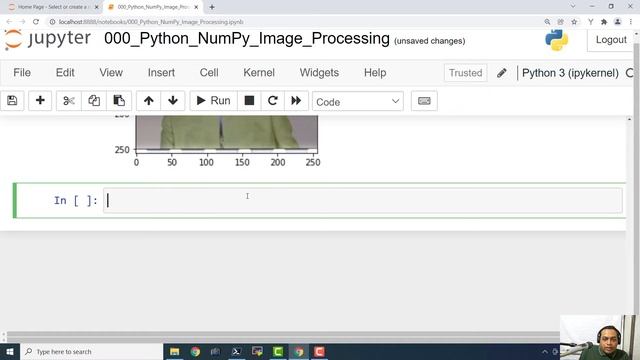640x360 pixels.
Task: Open the browser zoom magnifier icon
Action: tap(547, 22)
